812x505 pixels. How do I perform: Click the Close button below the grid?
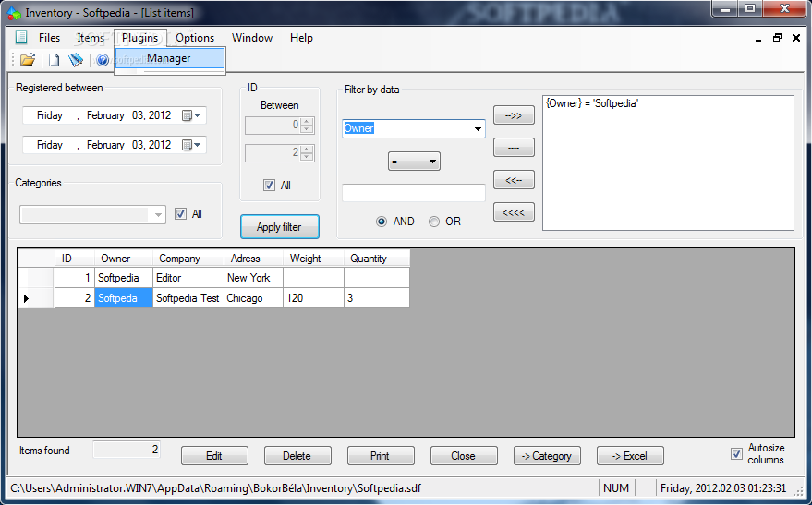point(464,456)
